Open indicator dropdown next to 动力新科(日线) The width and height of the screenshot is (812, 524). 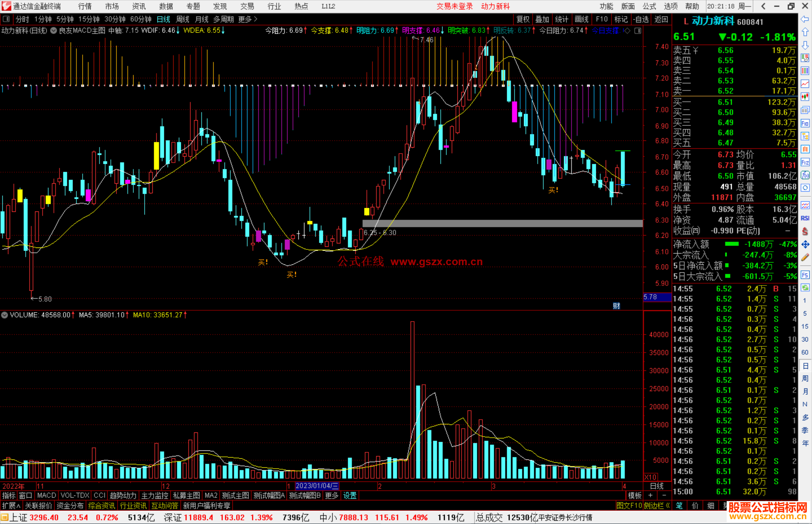click(x=53, y=30)
